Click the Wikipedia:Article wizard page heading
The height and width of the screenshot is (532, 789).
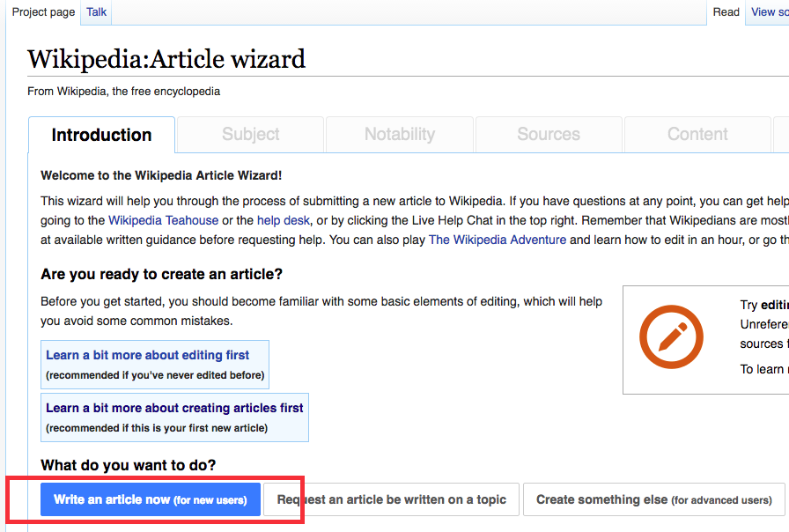click(x=166, y=59)
